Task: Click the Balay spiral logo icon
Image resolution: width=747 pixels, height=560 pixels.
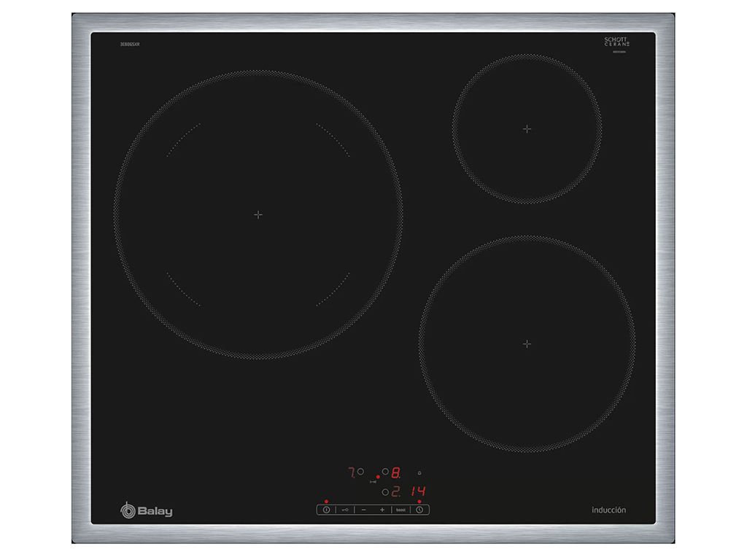Action: point(128,510)
